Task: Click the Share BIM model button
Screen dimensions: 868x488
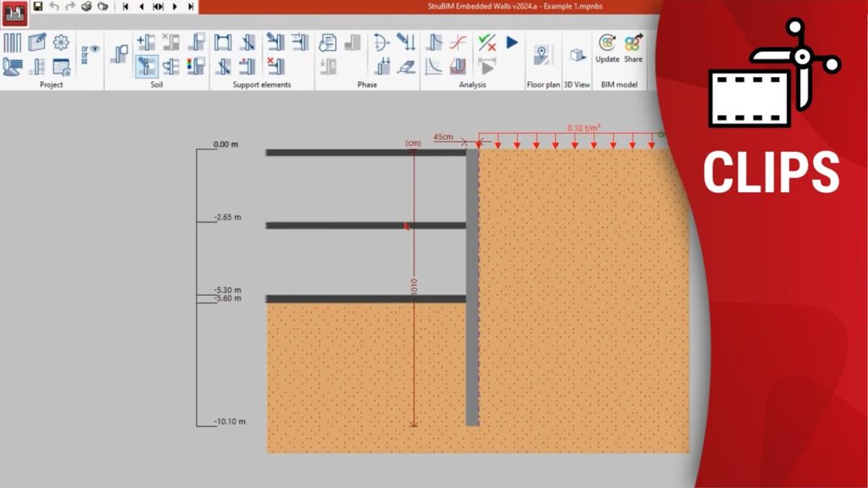Action: pyautogui.click(x=633, y=47)
